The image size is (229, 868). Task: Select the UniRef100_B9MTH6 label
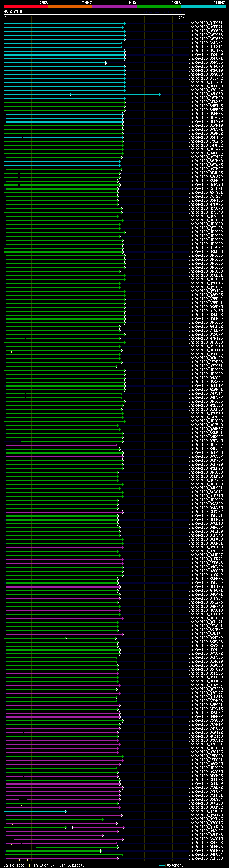point(205,138)
